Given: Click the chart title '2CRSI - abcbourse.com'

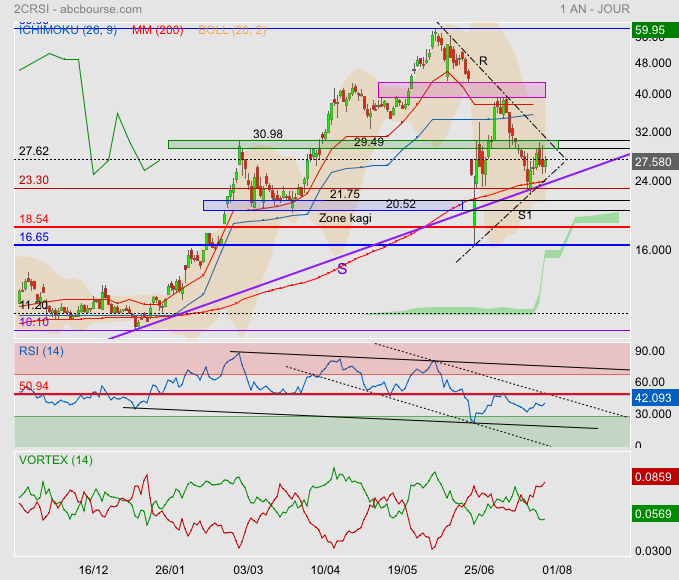Looking at the screenshot, I should click(x=78, y=9).
